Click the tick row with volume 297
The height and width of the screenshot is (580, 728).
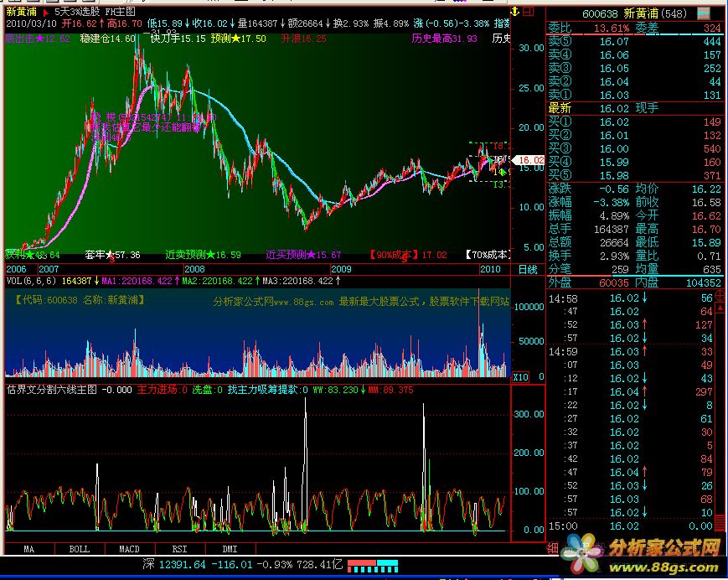(631, 392)
